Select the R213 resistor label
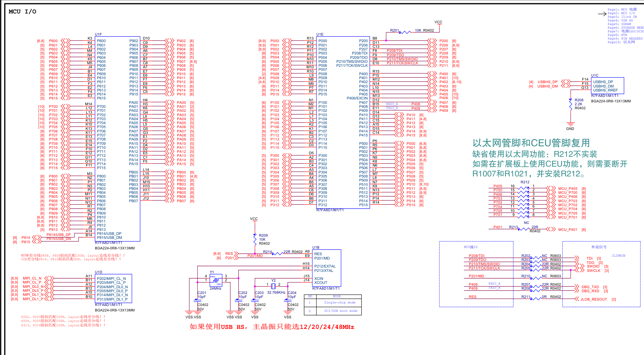 [x=513, y=227]
